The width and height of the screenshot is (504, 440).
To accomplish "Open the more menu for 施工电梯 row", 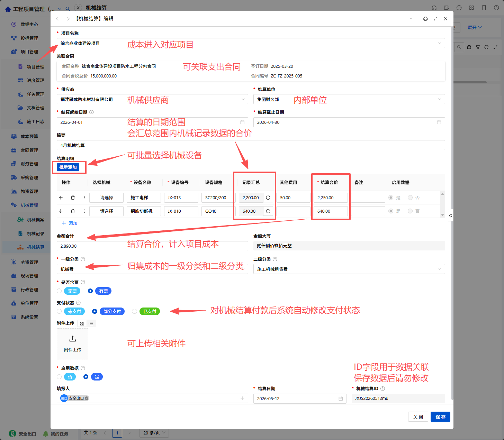I will [x=84, y=198].
